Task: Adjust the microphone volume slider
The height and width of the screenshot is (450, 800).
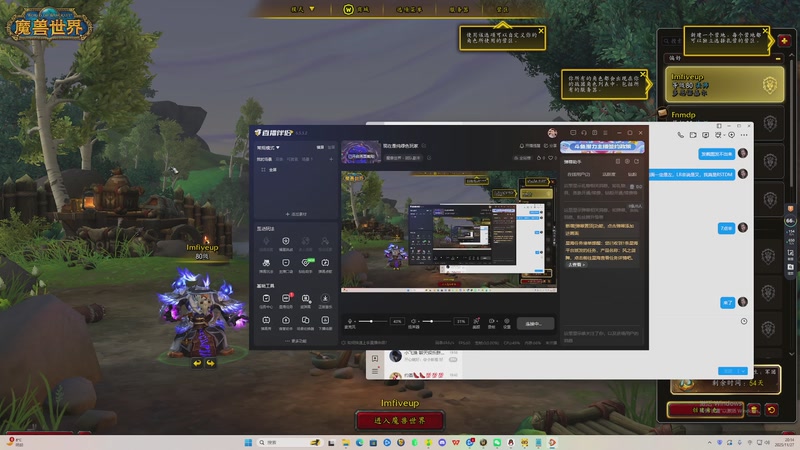Action: coord(372,321)
